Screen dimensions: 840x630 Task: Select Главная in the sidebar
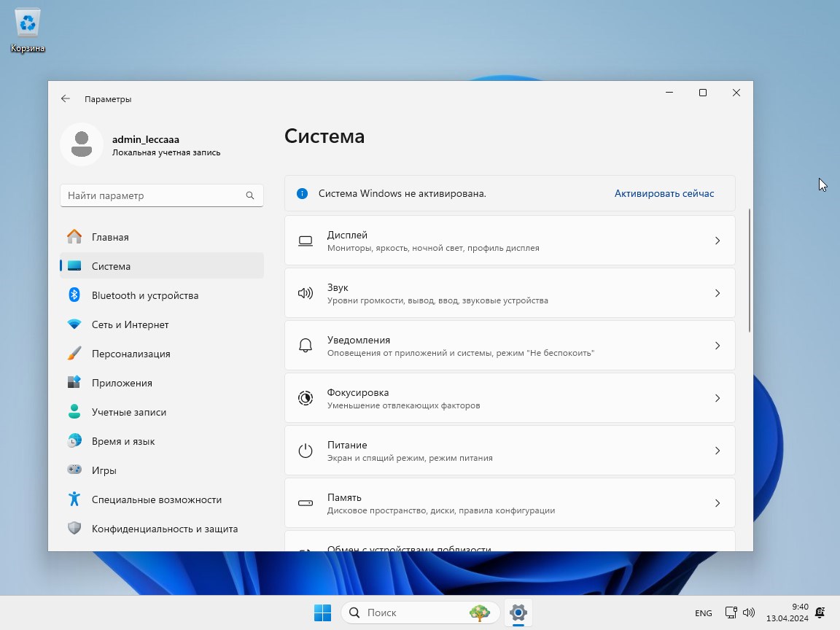click(162, 237)
